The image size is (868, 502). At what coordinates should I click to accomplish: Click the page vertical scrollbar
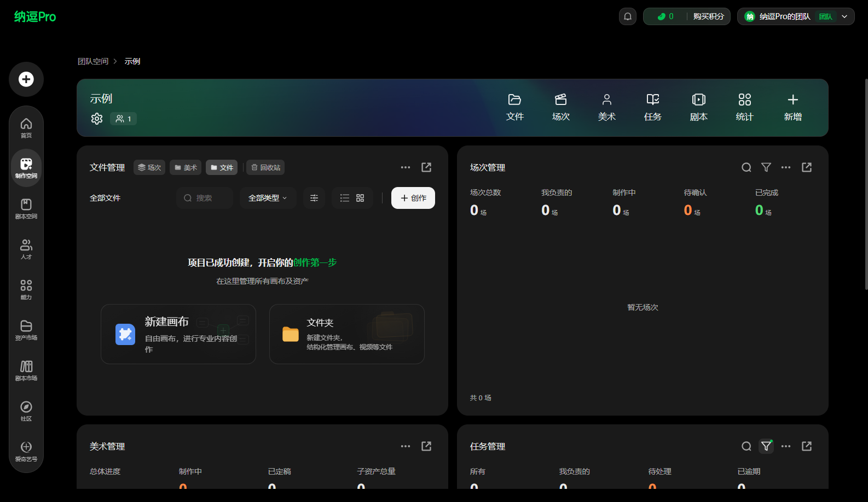coord(866,184)
